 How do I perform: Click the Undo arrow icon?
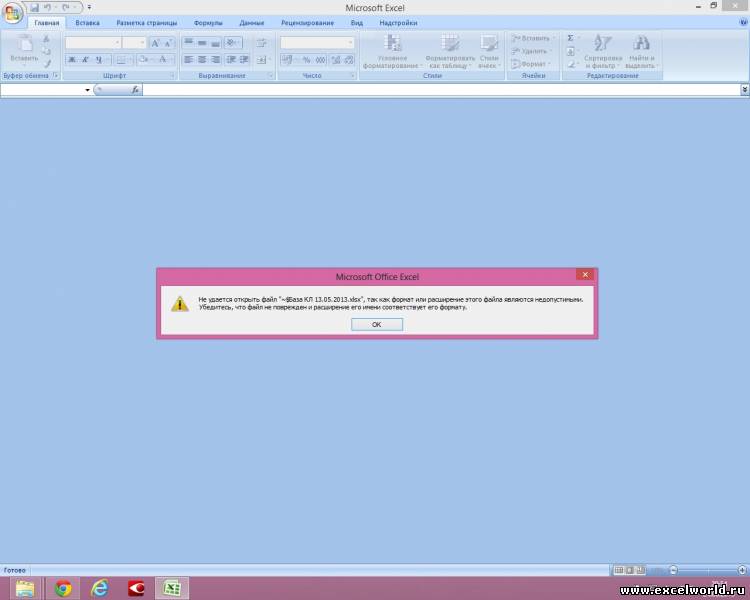pos(47,8)
